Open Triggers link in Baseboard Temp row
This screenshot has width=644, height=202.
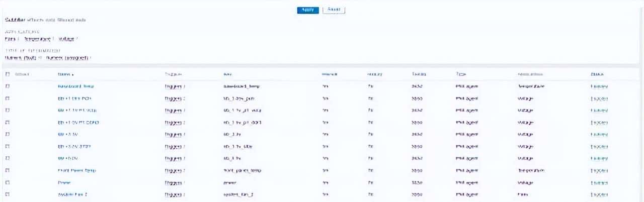(174, 86)
